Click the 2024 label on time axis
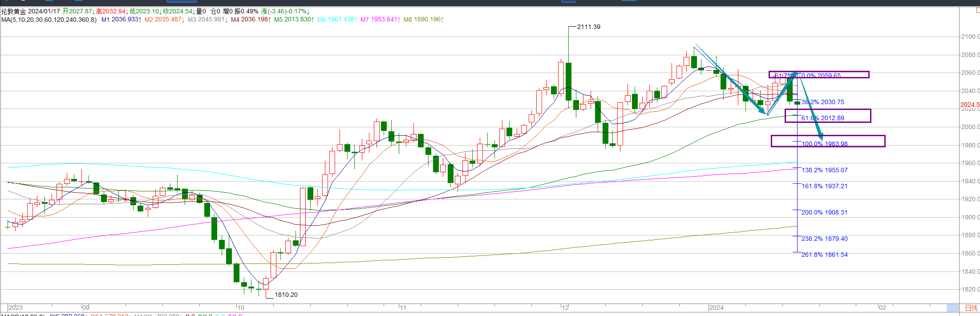 coord(716,308)
